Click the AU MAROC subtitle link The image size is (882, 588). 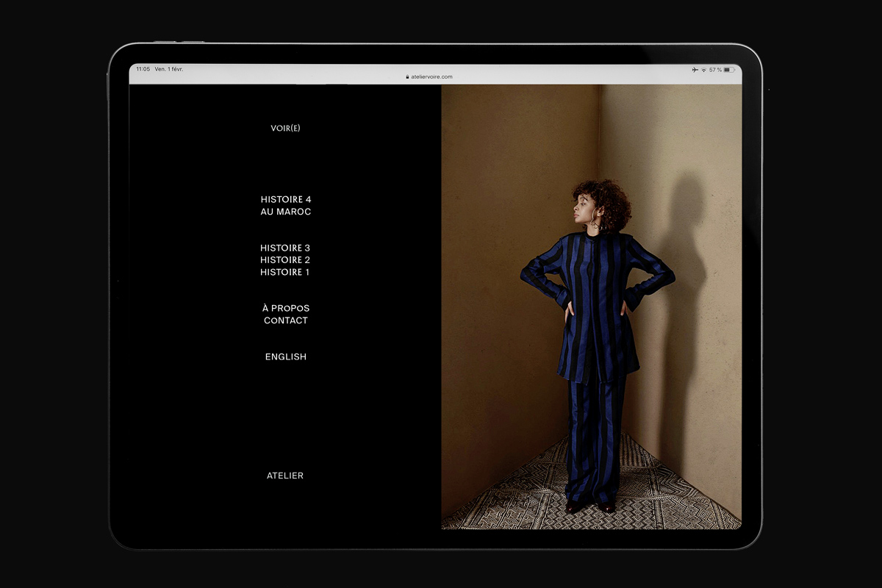click(285, 212)
